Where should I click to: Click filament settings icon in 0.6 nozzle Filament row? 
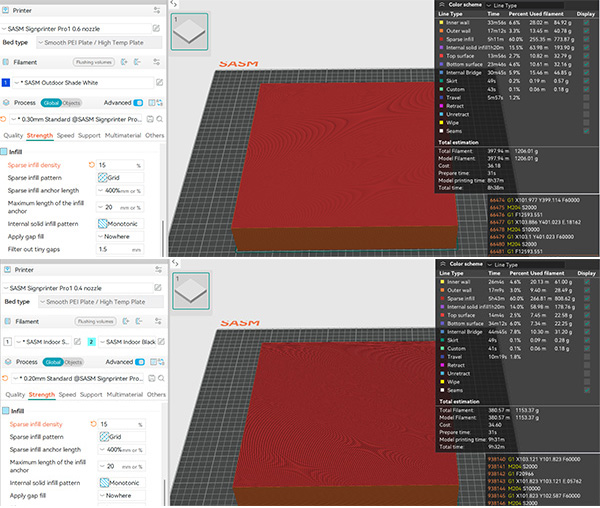pos(157,62)
